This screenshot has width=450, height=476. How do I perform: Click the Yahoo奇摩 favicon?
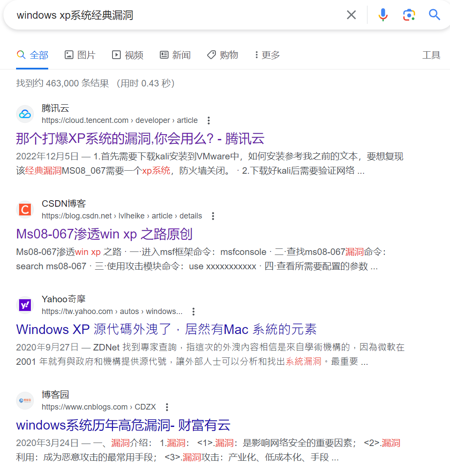click(25, 305)
